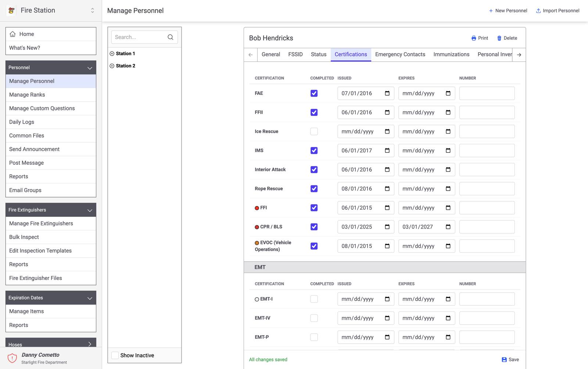This screenshot has width=588, height=369.
Task: Click the CPR / BLS number field
Action: coord(487,227)
